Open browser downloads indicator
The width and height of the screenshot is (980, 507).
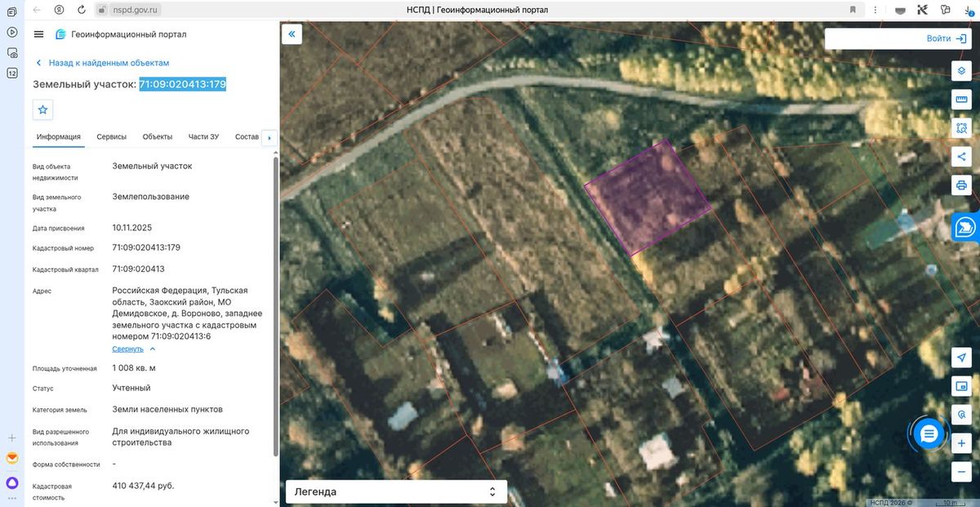click(x=968, y=10)
